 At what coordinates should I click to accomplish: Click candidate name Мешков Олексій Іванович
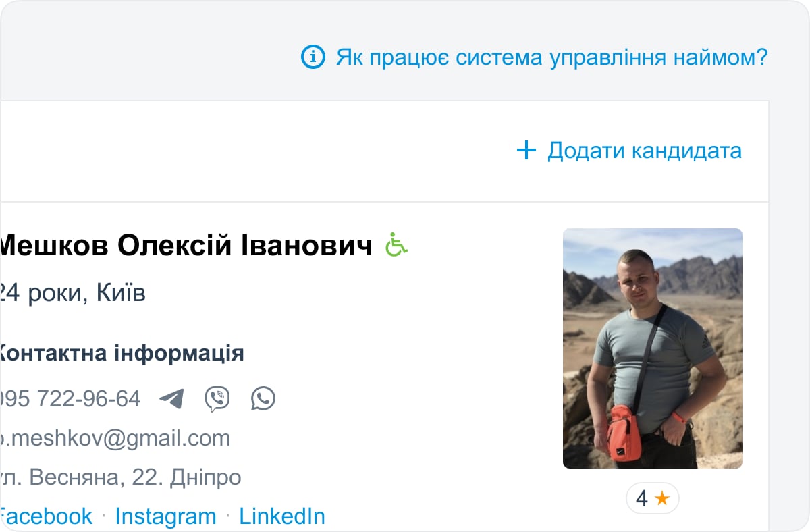click(x=186, y=246)
